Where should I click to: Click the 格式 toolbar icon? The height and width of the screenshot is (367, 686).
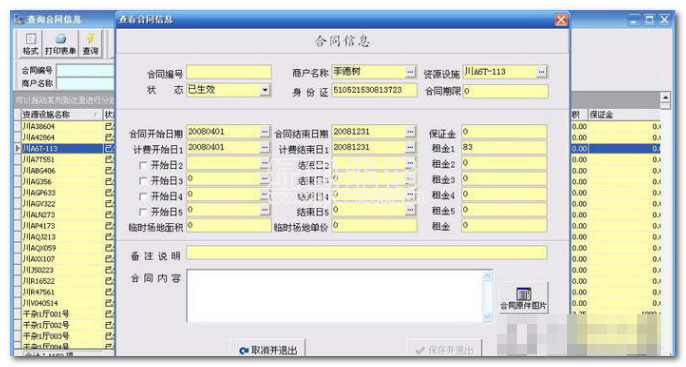pyautogui.click(x=31, y=44)
